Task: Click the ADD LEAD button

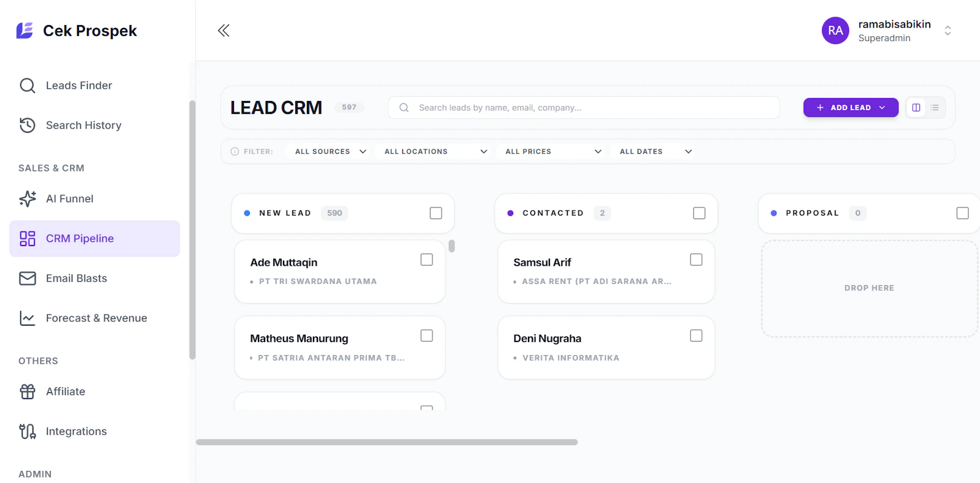Action: click(851, 107)
